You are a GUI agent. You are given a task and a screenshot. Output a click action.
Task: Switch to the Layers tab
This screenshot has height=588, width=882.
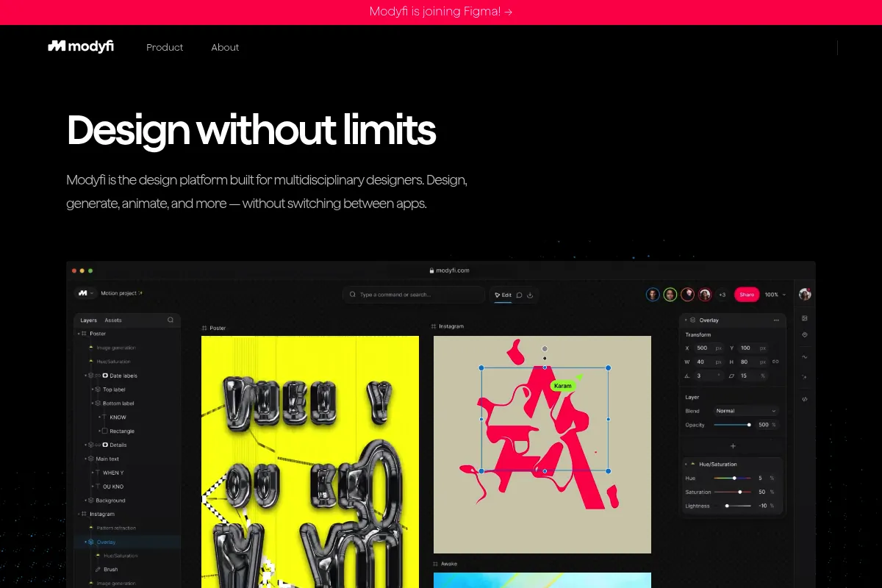click(x=88, y=320)
